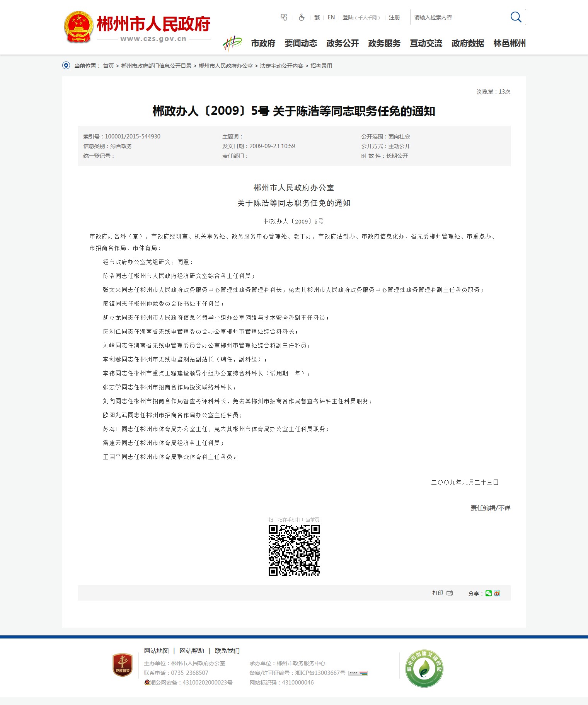Open the 要闻动态 nav menu
This screenshot has width=588, height=705.
[301, 43]
